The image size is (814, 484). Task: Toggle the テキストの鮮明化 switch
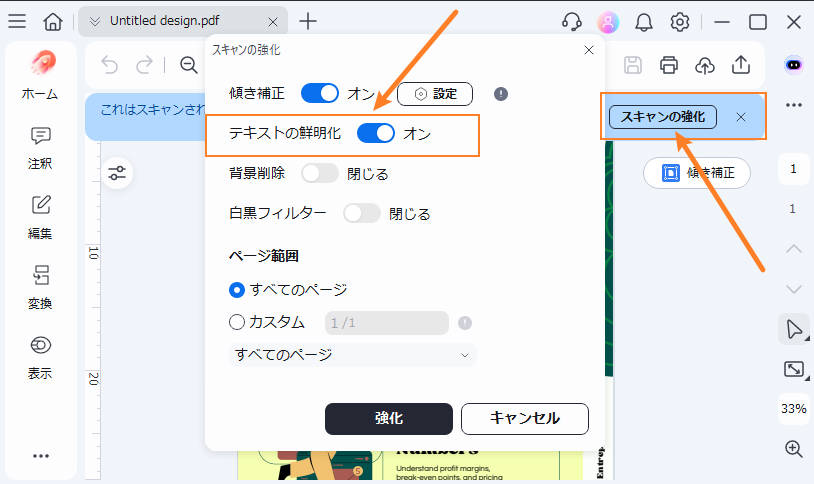coord(376,133)
